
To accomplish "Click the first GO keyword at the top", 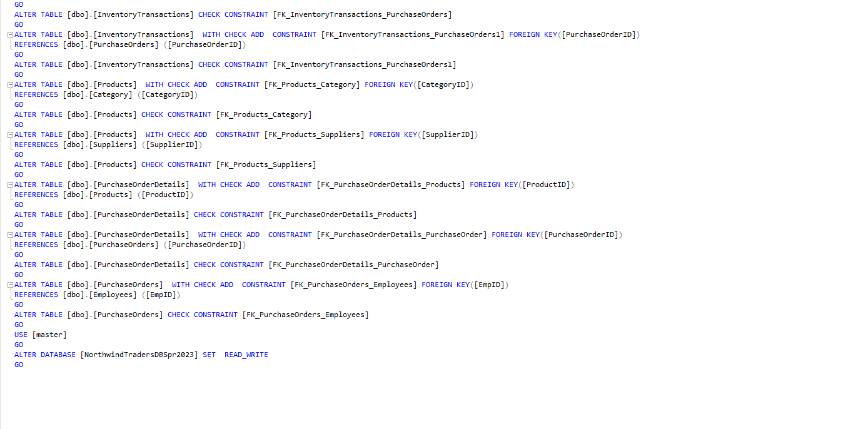I will tap(18, 4).
